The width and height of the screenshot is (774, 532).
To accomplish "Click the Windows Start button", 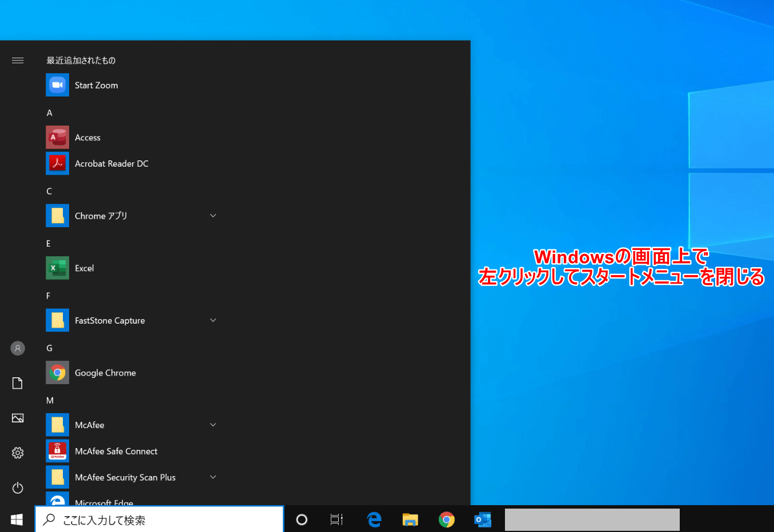I will tap(17, 519).
